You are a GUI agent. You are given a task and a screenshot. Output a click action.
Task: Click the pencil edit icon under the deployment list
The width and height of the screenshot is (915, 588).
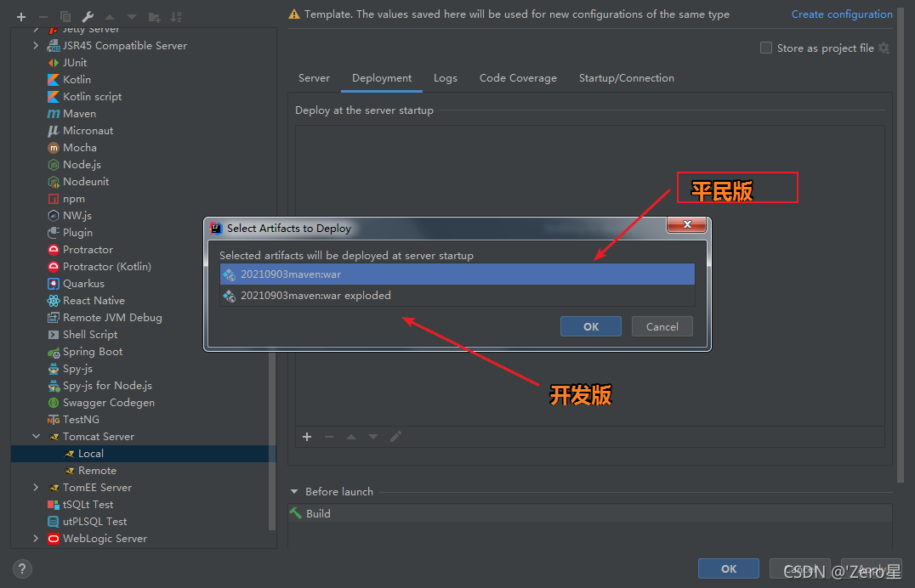(395, 437)
